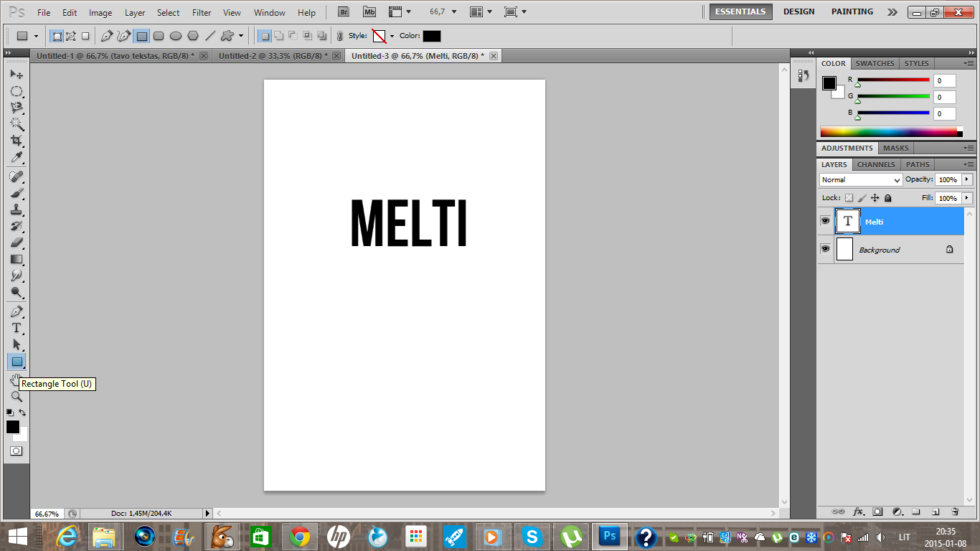Select the Healing Brush tool

pyautogui.click(x=17, y=176)
